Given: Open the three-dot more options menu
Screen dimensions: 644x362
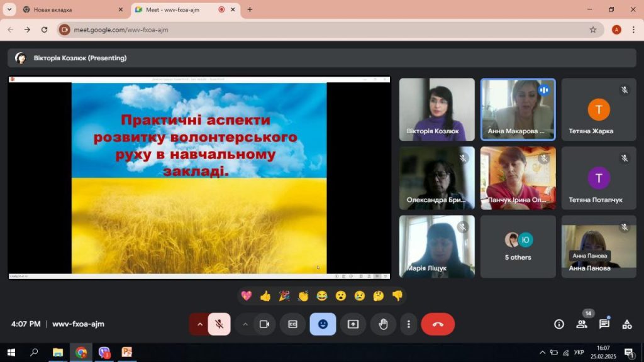Looking at the screenshot, I should point(409,324).
